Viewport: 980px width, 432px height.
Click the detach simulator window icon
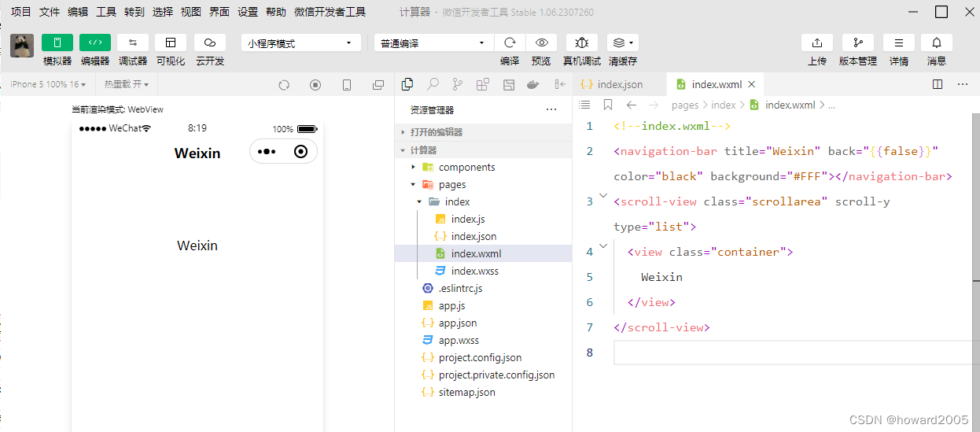(x=378, y=85)
